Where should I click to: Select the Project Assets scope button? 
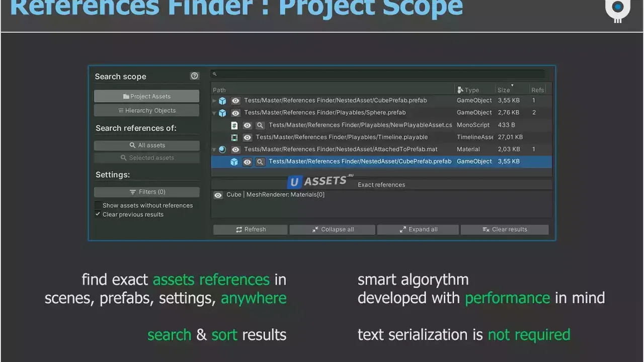[x=146, y=96]
